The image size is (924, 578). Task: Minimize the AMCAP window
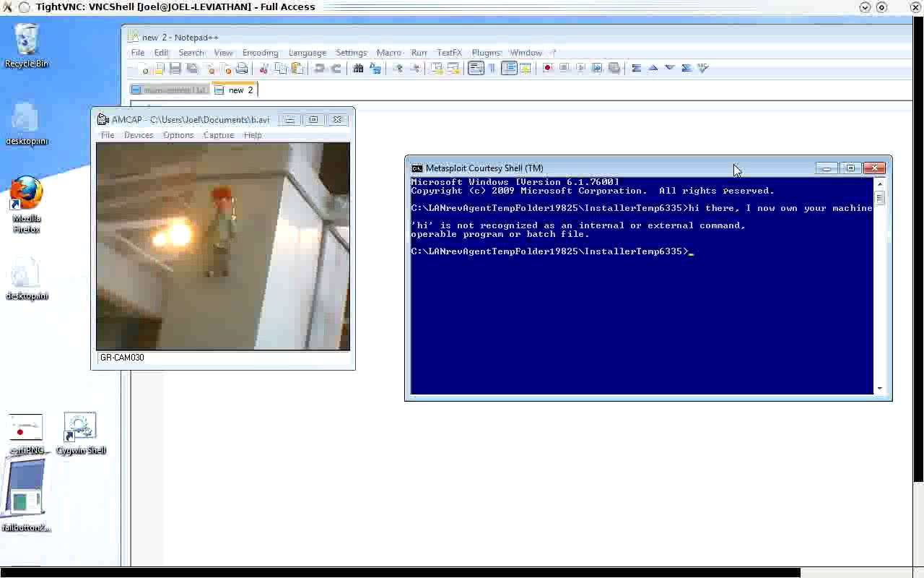(289, 120)
